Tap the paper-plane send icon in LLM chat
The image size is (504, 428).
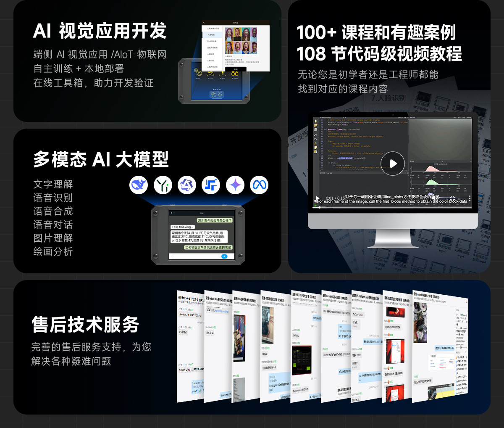point(224,256)
